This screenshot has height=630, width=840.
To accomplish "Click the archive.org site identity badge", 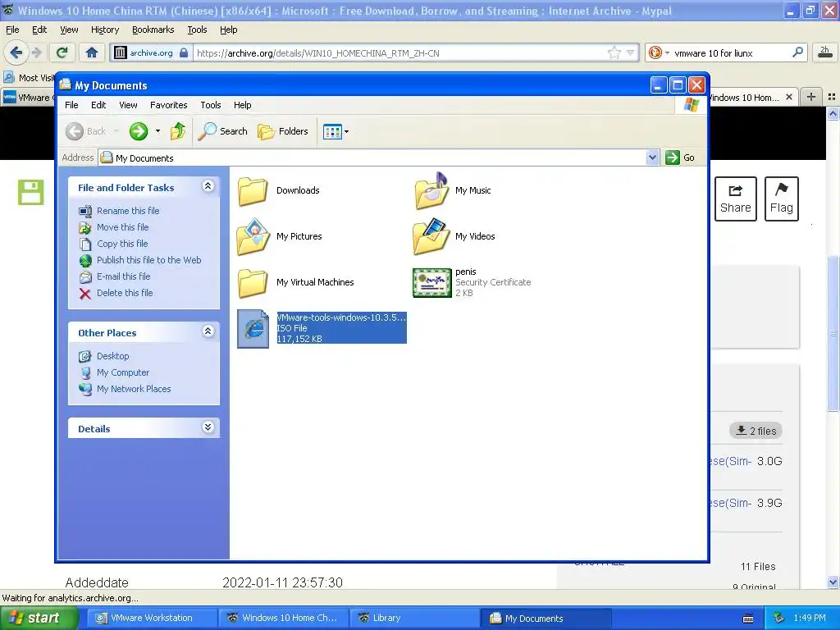I will point(151,52).
